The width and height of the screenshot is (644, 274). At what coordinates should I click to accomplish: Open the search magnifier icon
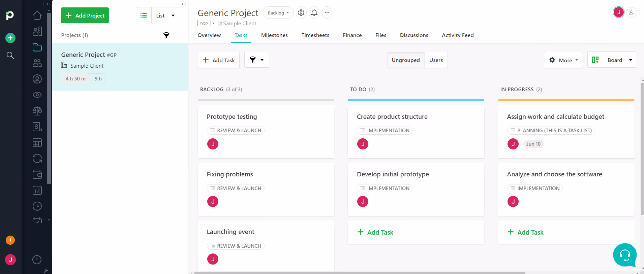[x=10, y=55]
